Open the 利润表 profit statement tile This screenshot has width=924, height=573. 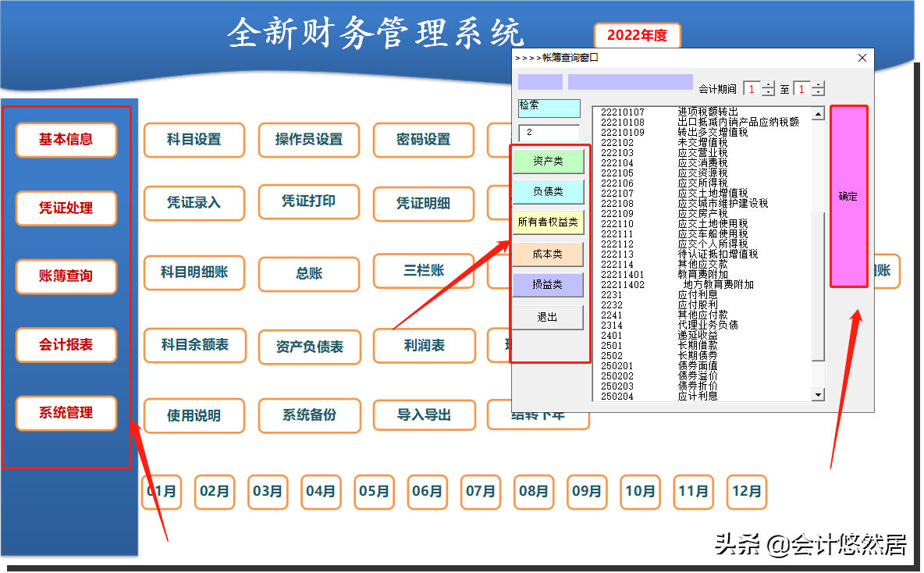point(425,347)
